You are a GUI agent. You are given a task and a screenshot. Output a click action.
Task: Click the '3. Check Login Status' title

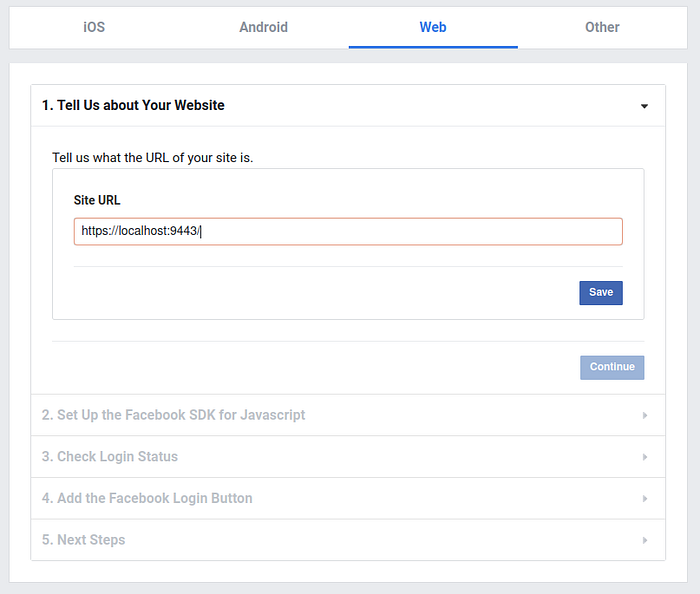pos(110,457)
